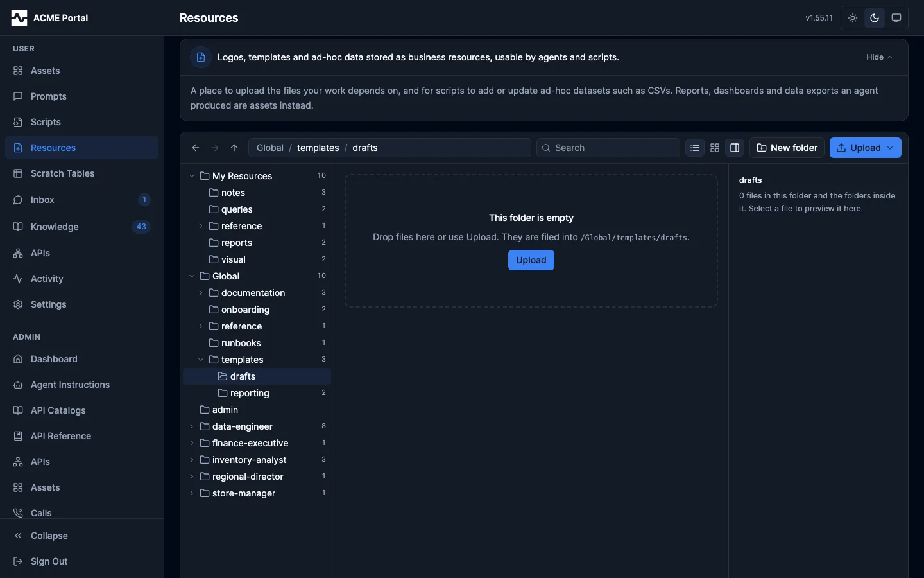This screenshot has width=924, height=578.
Task: Open the Upload dropdown arrow
Action: 890,148
